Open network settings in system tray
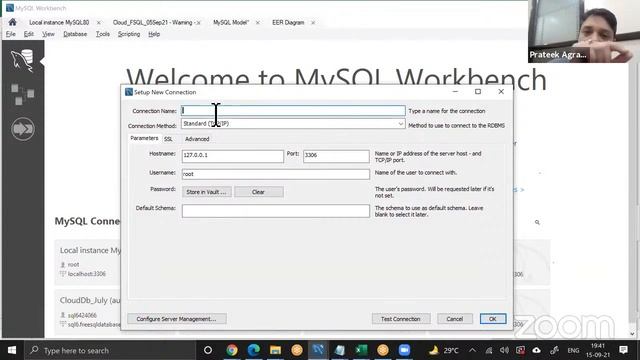This screenshot has height=360, width=640. point(489,350)
